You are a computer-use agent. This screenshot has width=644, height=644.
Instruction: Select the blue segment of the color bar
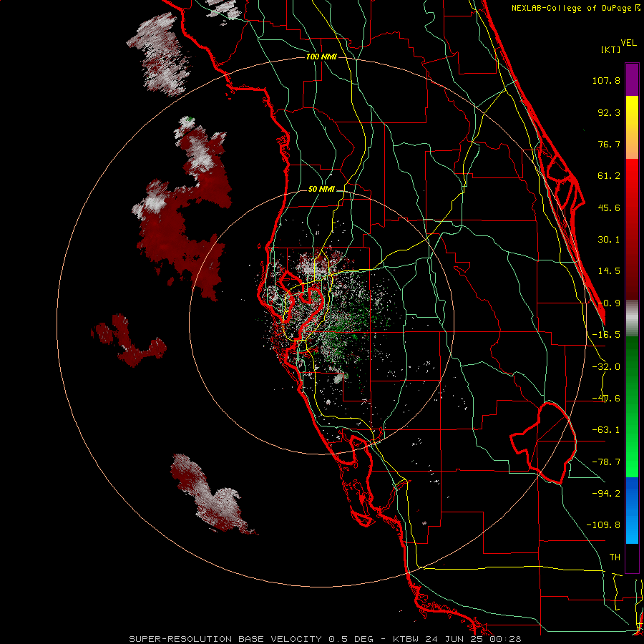tap(632, 510)
